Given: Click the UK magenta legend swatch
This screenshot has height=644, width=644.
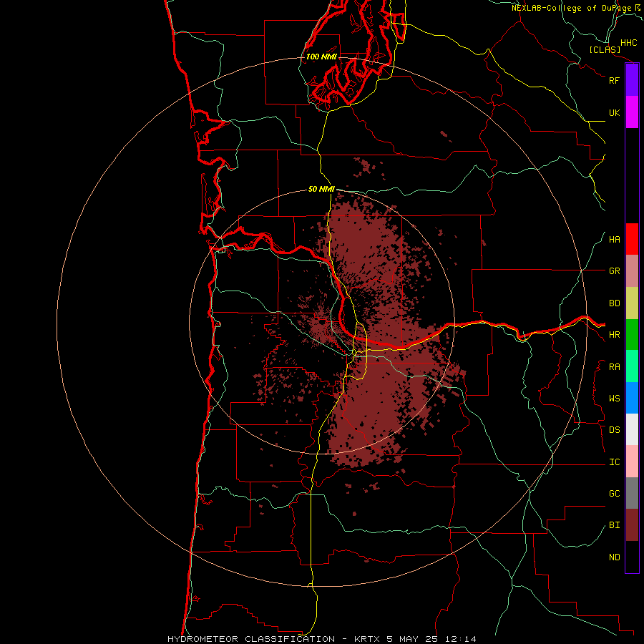Looking at the screenshot, I should tap(632, 112).
